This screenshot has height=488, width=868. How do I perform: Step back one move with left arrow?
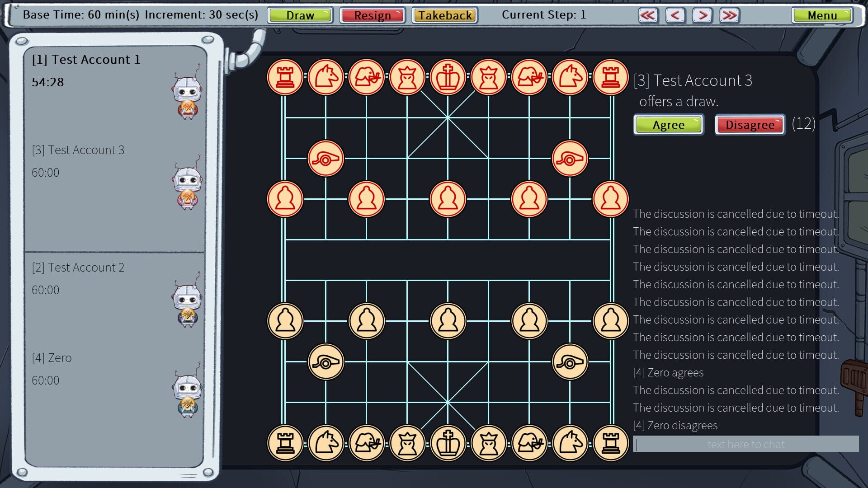[675, 15]
